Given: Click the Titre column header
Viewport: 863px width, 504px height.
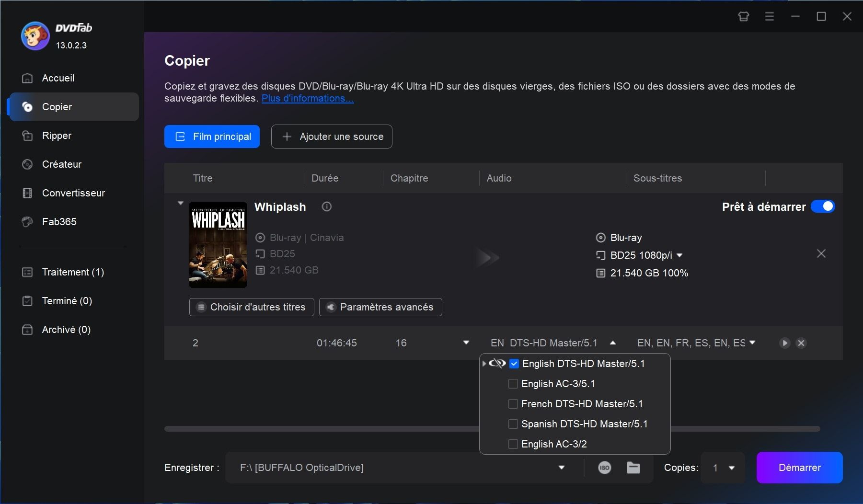Looking at the screenshot, I should tap(203, 178).
